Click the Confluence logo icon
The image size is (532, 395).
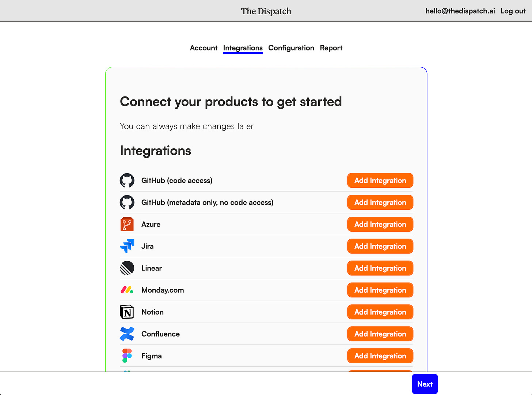coord(127,334)
